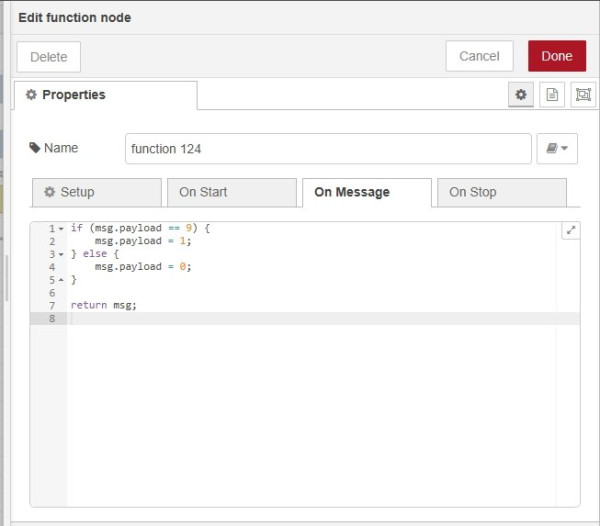The image size is (600, 526).
Task: Open node properties gear icon
Action: tap(520, 95)
